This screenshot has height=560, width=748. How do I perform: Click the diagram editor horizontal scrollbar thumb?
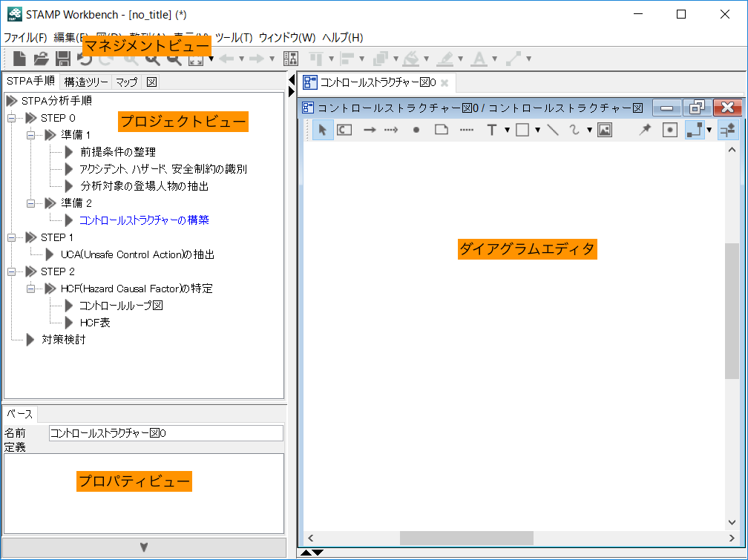click(467, 538)
